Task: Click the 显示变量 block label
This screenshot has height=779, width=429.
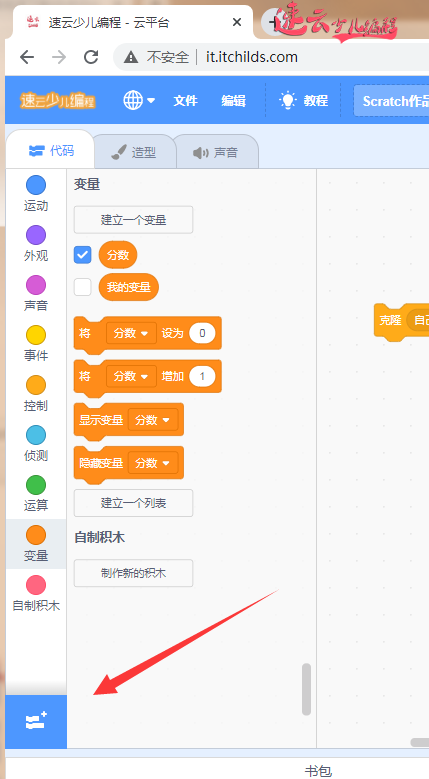Action: [101, 420]
